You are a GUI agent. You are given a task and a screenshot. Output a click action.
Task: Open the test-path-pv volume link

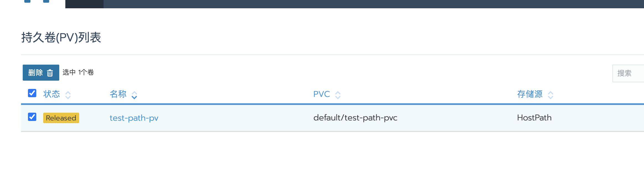(134, 118)
